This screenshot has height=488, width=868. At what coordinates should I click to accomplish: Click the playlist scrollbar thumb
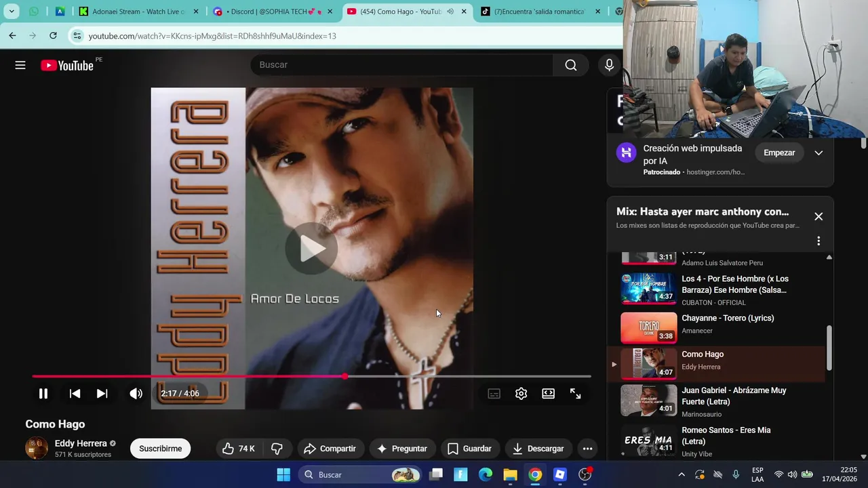pyautogui.click(x=829, y=348)
